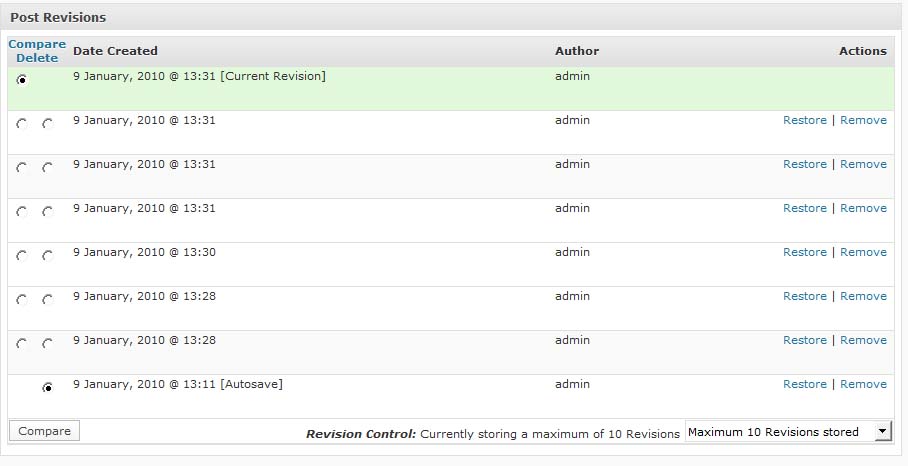Screen dimensions: 908x466
Task: Remove the 13:30 revision
Action: 863,252
